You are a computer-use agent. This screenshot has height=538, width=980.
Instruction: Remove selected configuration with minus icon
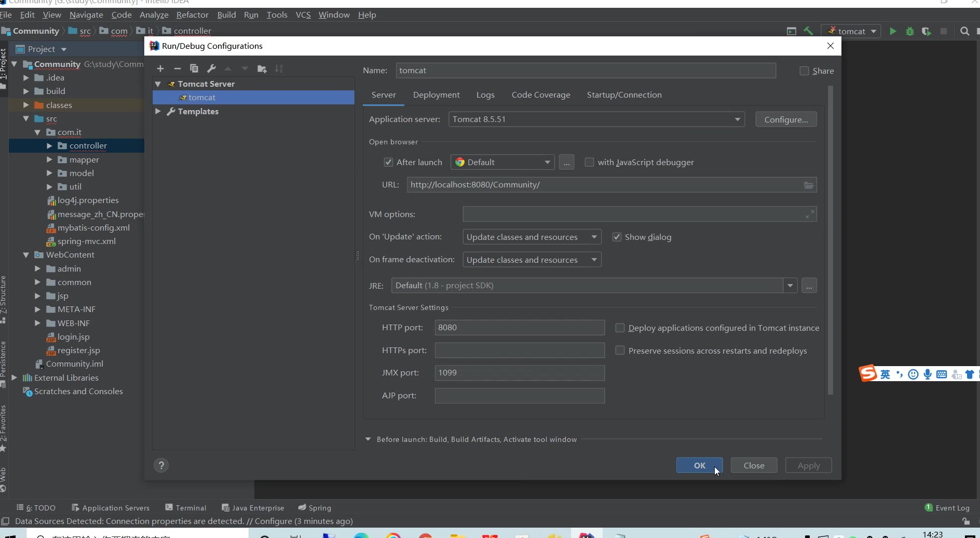pyautogui.click(x=178, y=69)
